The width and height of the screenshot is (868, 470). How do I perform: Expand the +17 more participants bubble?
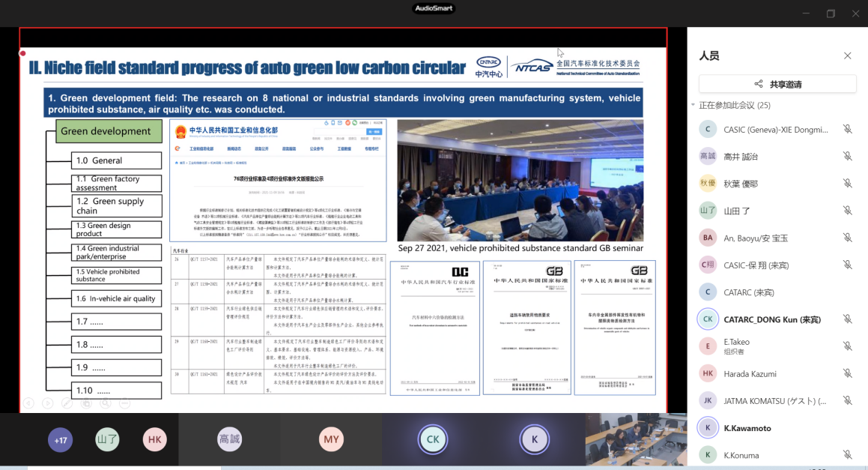click(61, 440)
